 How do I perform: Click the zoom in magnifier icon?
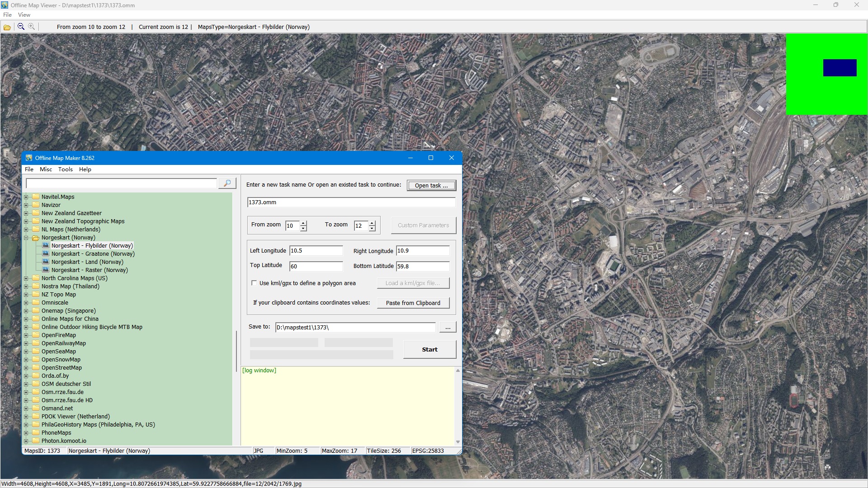tap(32, 27)
